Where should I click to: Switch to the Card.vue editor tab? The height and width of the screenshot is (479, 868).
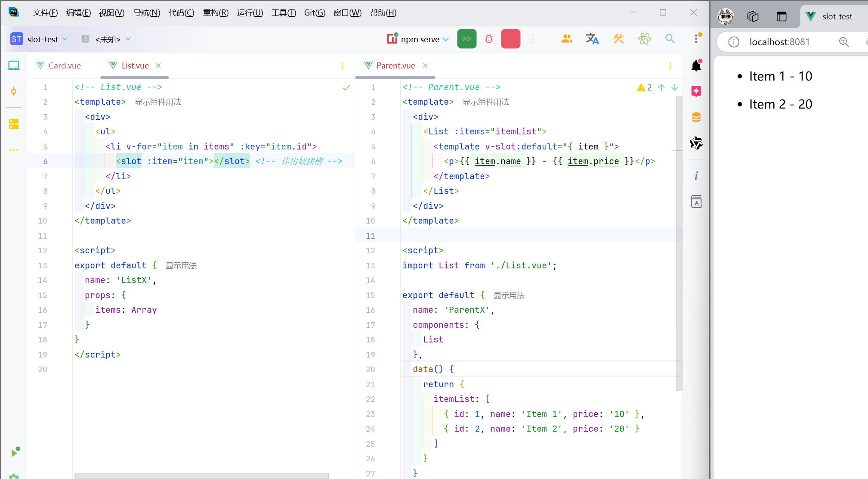59,65
